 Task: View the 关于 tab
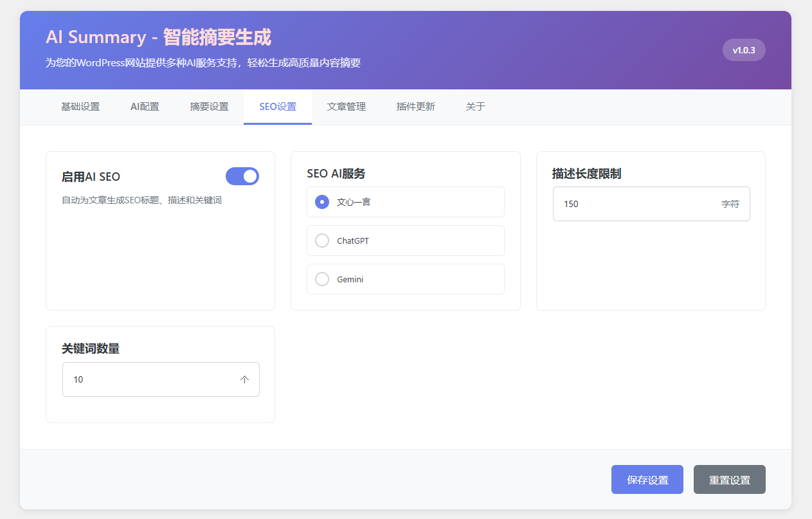click(475, 107)
